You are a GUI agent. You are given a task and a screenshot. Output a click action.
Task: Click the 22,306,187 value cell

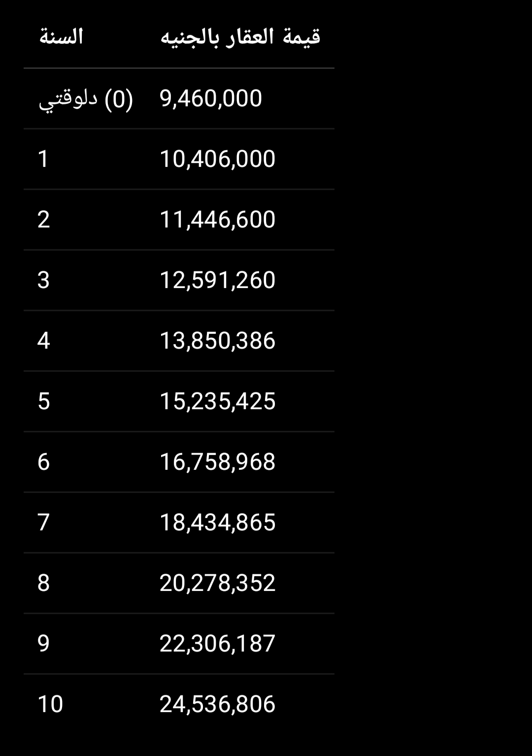tap(217, 644)
